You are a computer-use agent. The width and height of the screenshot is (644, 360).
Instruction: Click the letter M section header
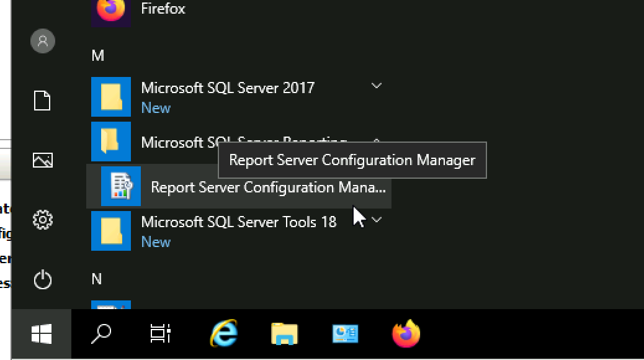tap(98, 55)
